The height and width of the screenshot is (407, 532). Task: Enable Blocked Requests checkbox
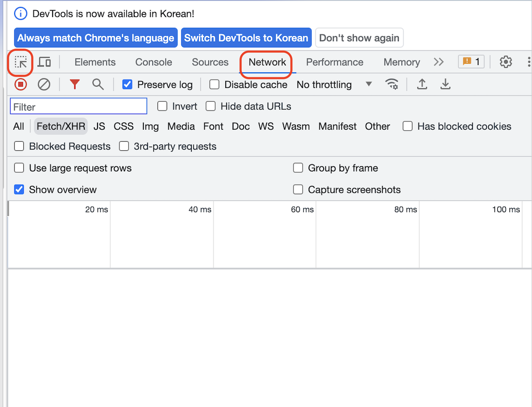[x=19, y=146]
